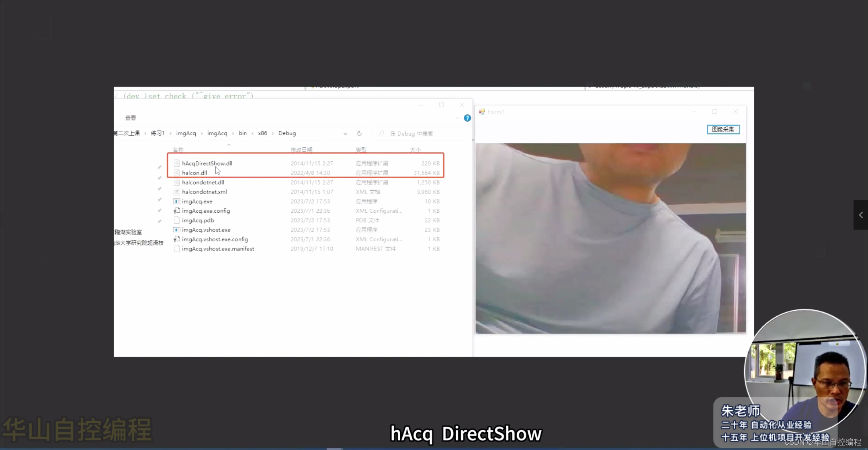Select the imgAcq.vshost.exe file icon
This screenshot has height=450, width=868.
(176, 230)
